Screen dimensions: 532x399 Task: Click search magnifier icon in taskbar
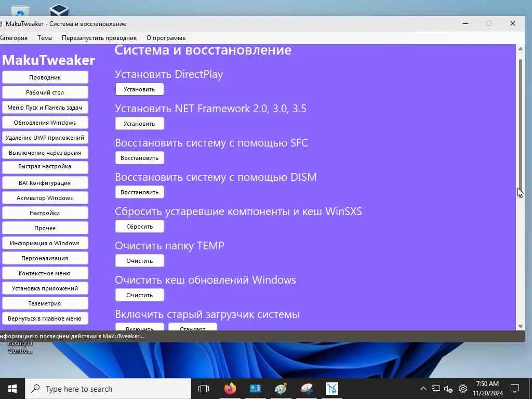click(x=35, y=389)
